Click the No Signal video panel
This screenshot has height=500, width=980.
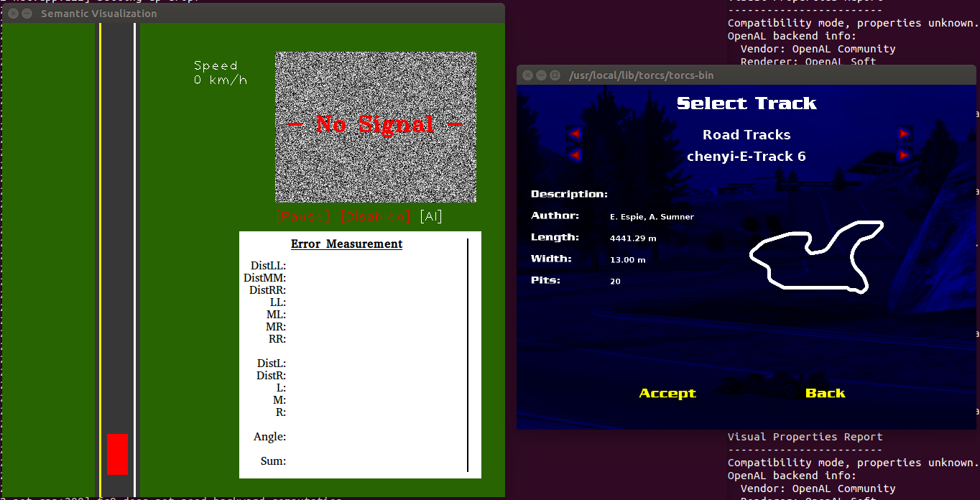[376, 126]
